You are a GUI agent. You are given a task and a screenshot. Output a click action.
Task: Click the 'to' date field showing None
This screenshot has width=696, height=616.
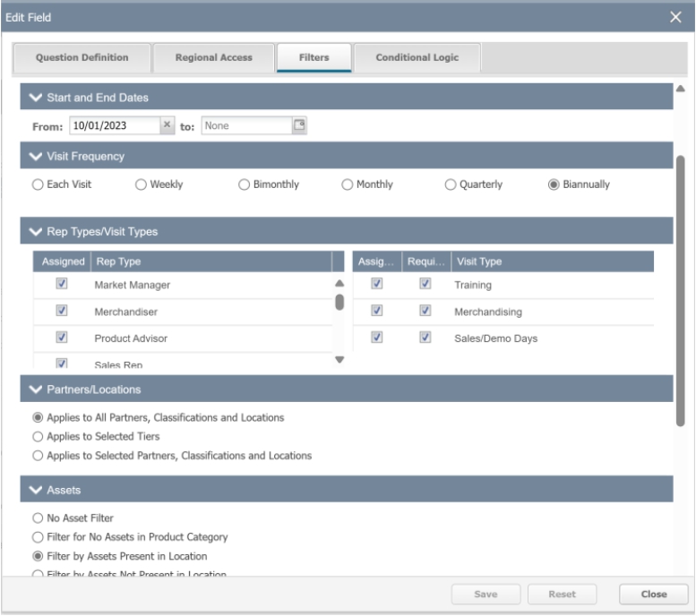click(x=247, y=125)
